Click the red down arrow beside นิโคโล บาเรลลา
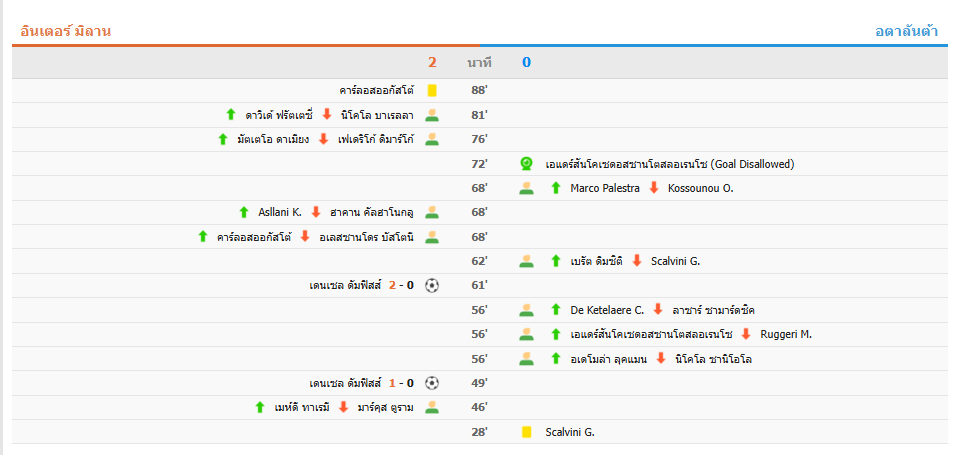 tap(327, 115)
